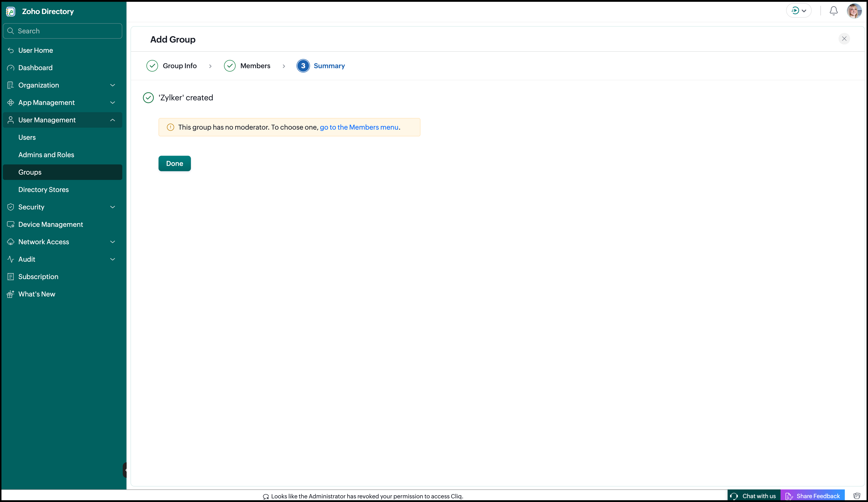Follow the go to the Members menu link
The width and height of the screenshot is (868, 502).
point(359,127)
